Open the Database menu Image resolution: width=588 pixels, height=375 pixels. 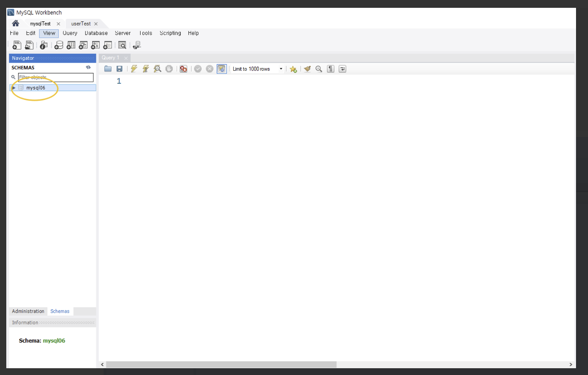click(x=96, y=33)
